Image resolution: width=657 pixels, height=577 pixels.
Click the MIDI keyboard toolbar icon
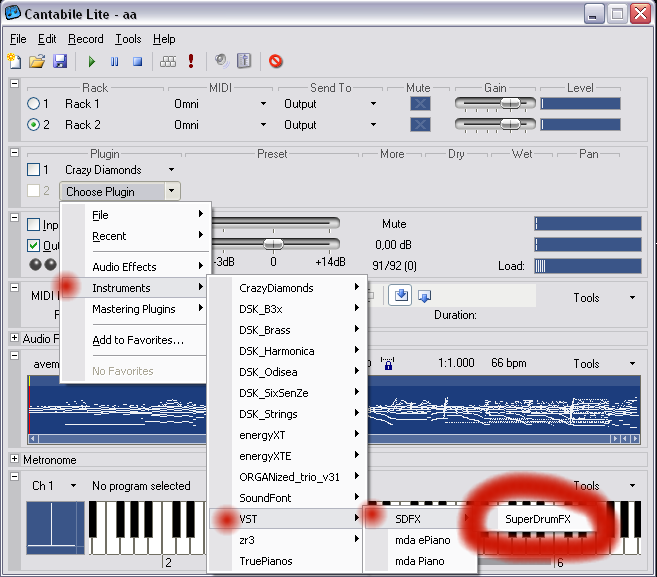[x=168, y=62]
